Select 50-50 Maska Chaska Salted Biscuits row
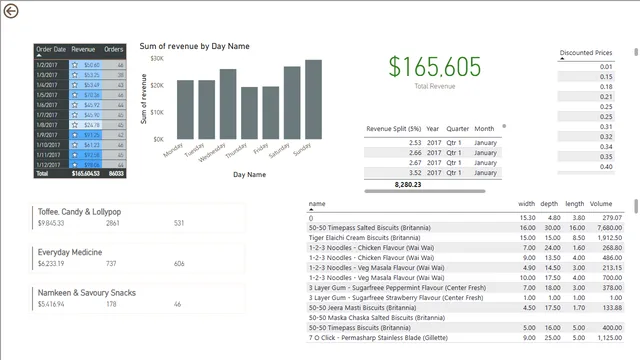Screen dimensions: 640x360 pyautogui.click(x=465, y=318)
